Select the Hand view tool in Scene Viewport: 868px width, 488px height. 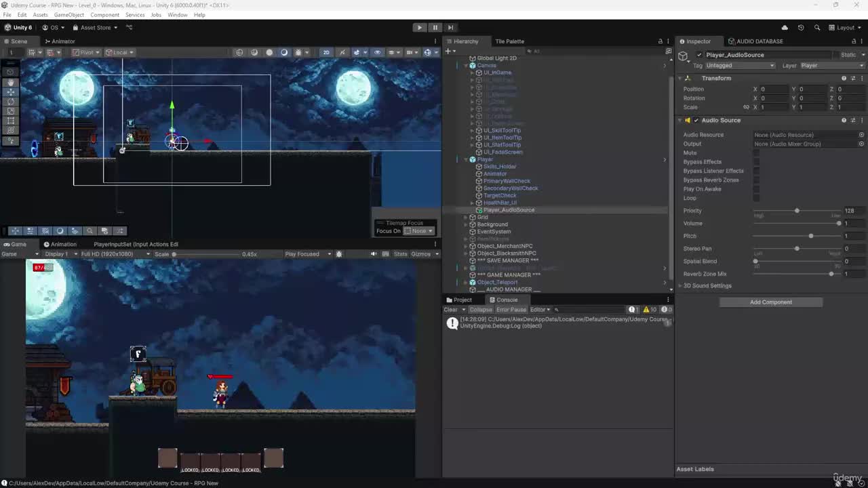(x=10, y=82)
